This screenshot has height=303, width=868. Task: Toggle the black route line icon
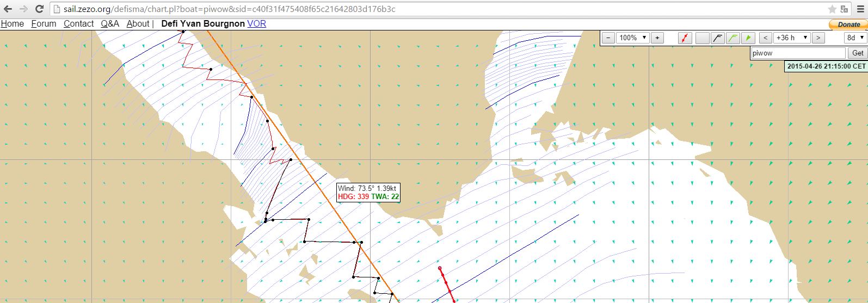click(x=717, y=38)
